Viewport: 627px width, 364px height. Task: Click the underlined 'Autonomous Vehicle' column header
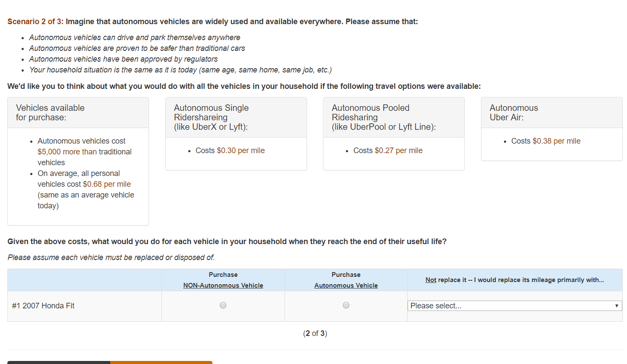[x=346, y=286]
